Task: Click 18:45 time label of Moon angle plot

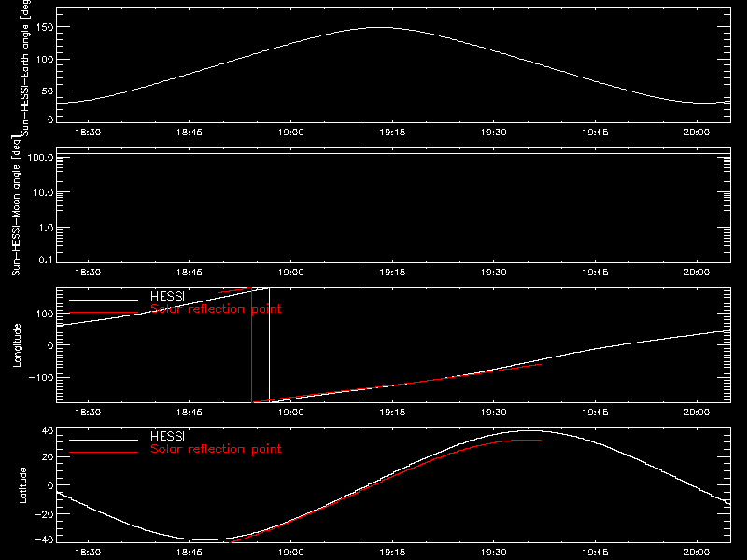Action: click(x=190, y=273)
